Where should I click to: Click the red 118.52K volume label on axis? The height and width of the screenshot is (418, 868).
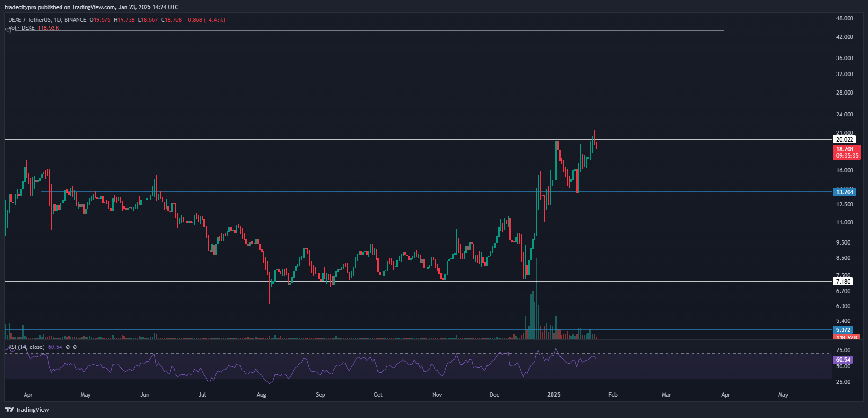[x=846, y=338]
